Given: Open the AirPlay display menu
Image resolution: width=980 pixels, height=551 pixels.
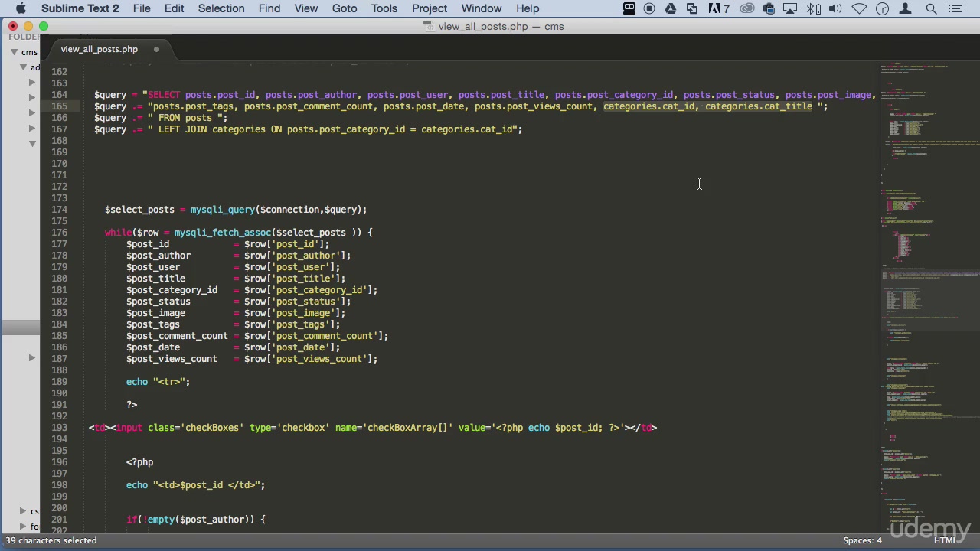Looking at the screenshot, I should click(x=791, y=8).
